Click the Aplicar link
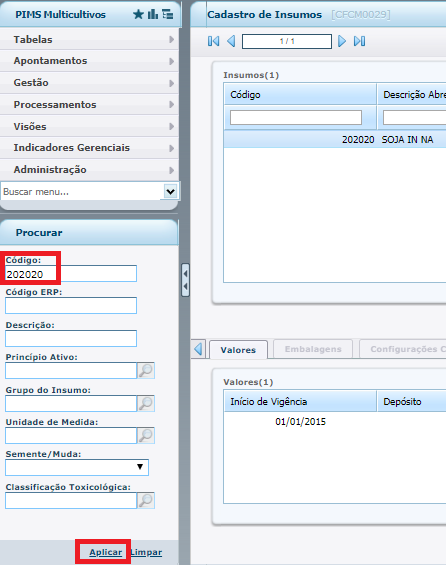 (x=106, y=552)
